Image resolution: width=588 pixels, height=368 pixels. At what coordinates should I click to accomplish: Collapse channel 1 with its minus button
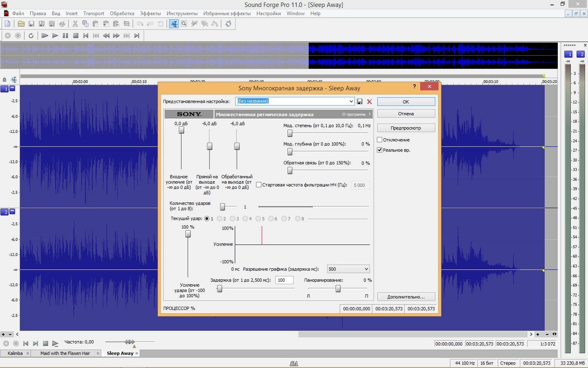coord(12,88)
